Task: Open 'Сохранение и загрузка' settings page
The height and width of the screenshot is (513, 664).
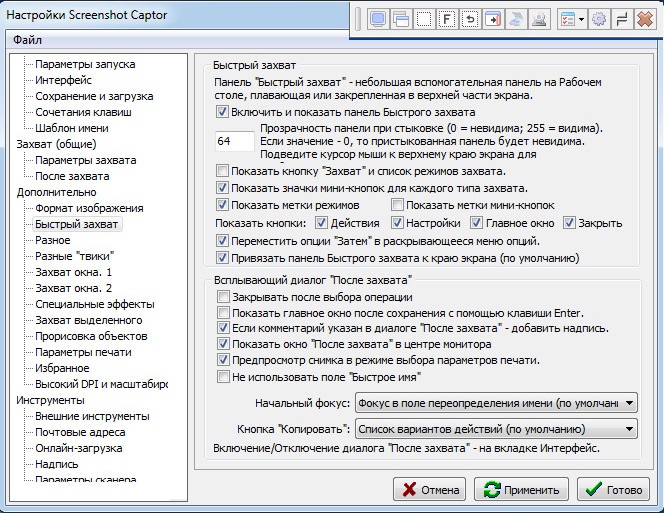Action: [x=94, y=96]
